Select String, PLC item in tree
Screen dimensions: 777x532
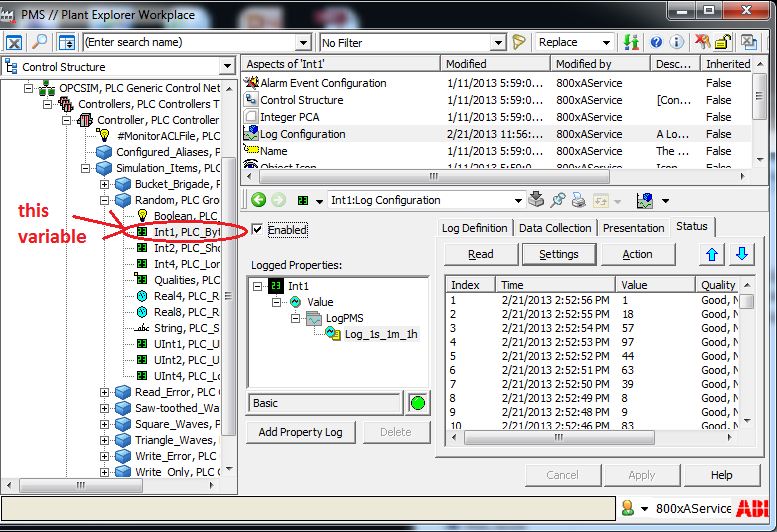pos(186,328)
